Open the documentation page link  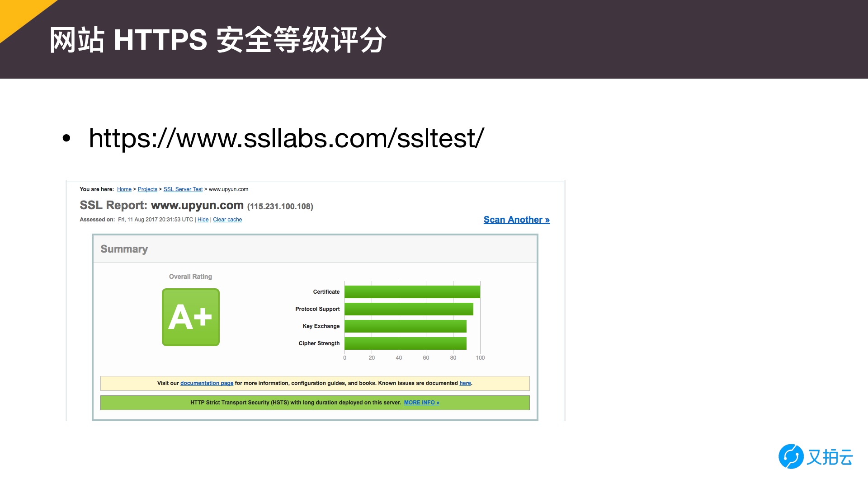(207, 383)
